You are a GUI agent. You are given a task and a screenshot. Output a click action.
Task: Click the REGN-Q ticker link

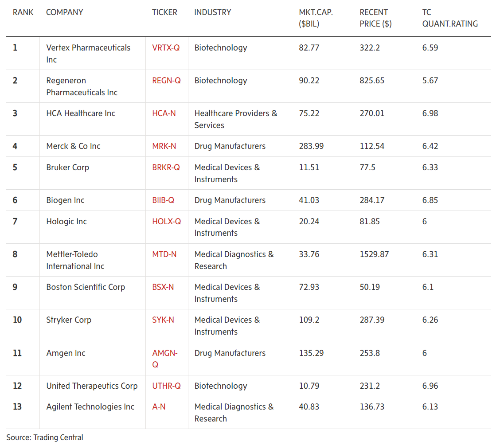tap(166, 81)
